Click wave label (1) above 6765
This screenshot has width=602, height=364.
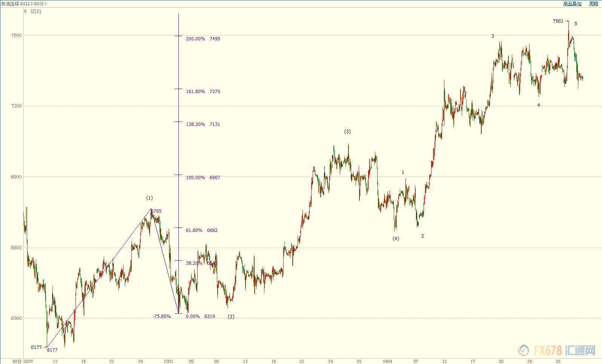149,198
